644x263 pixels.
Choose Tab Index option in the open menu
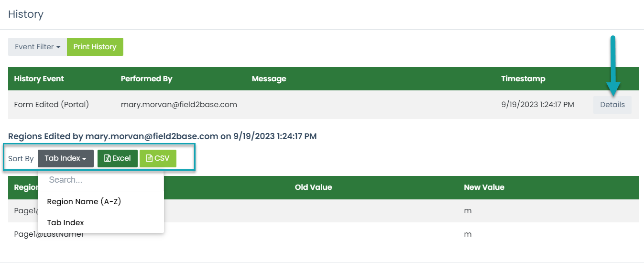point(65,222)
